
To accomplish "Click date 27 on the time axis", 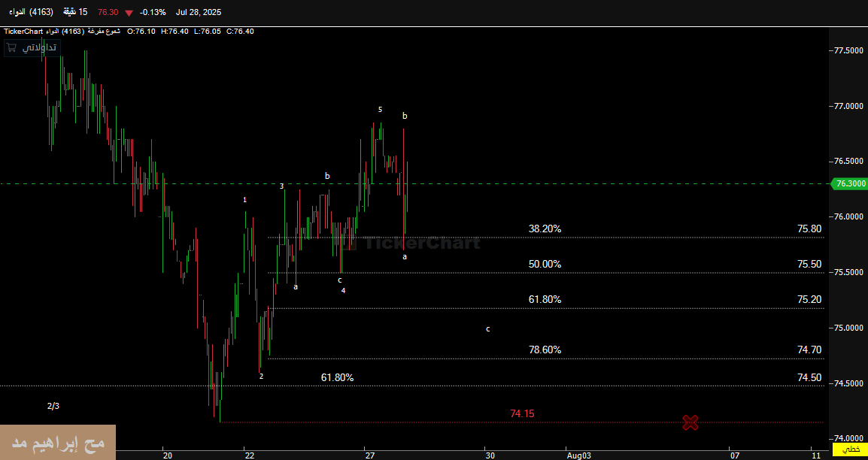I will coord(370,455).
